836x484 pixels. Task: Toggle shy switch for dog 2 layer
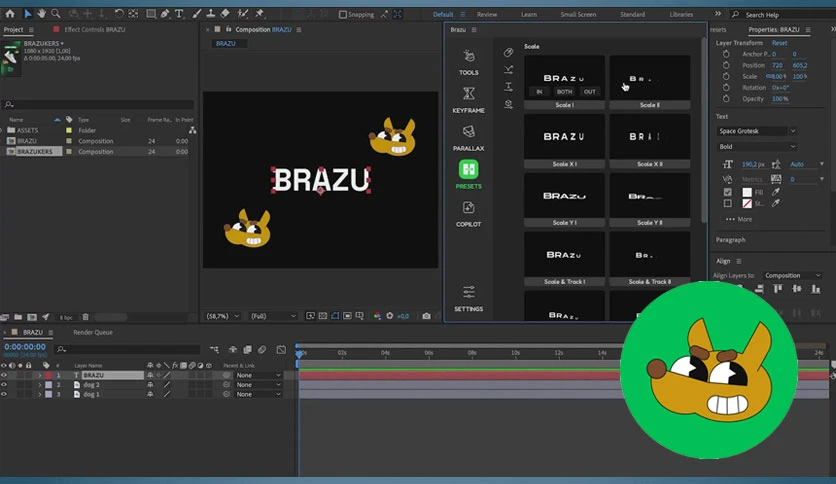[150, 385]
